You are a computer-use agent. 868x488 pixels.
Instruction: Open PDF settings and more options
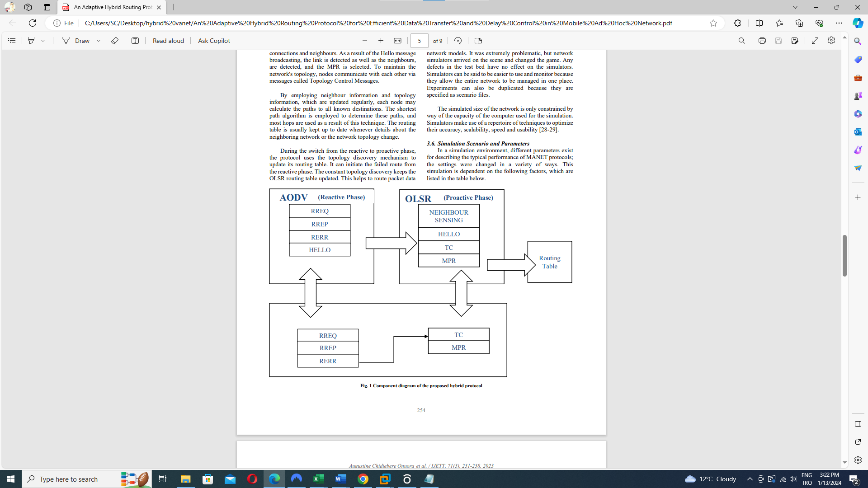(831, 41)
